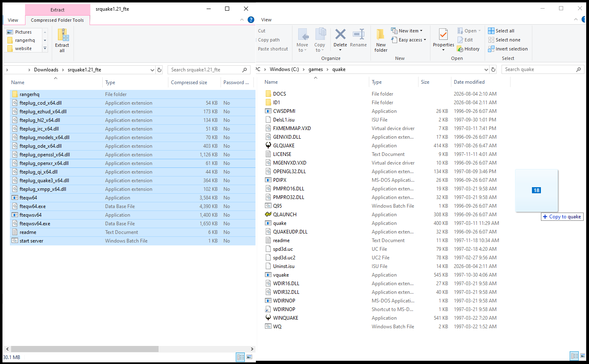
Task: Open the Compressed Folder Tools tab
Action: click(58, 20)
